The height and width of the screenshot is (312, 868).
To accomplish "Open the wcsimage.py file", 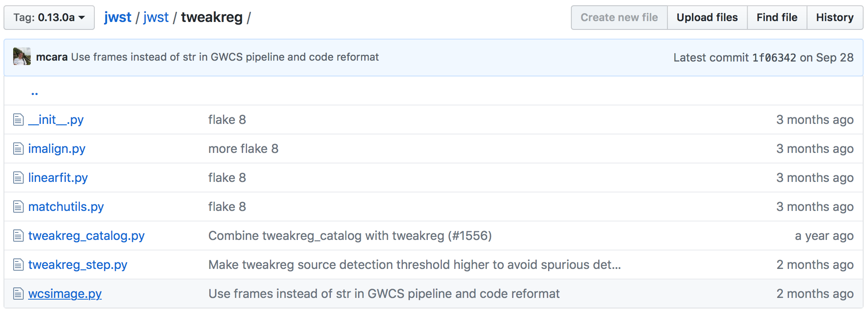I will pos(65,294).
